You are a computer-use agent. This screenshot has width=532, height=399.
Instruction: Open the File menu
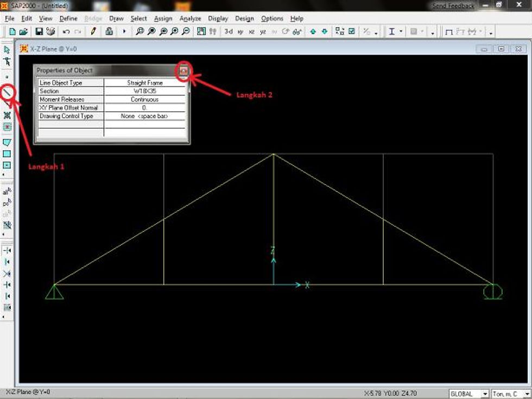point(10,18)
